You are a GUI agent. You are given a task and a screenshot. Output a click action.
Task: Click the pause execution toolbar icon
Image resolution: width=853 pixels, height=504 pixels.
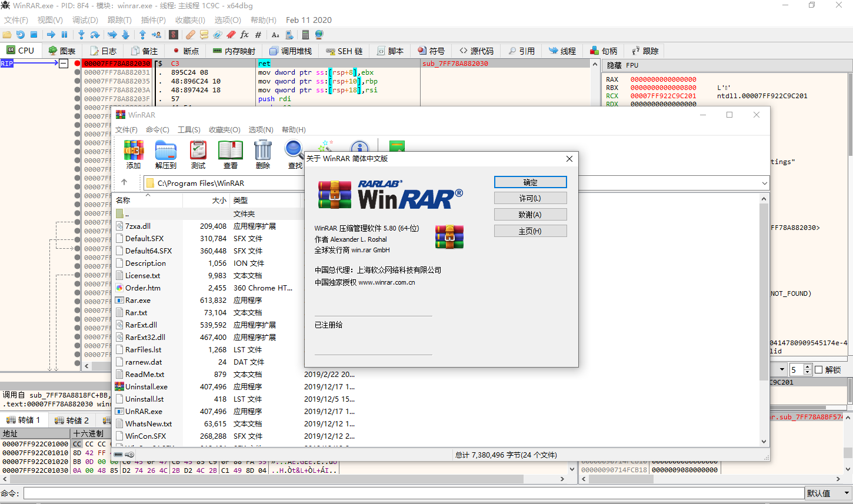(x=65, y=35)
